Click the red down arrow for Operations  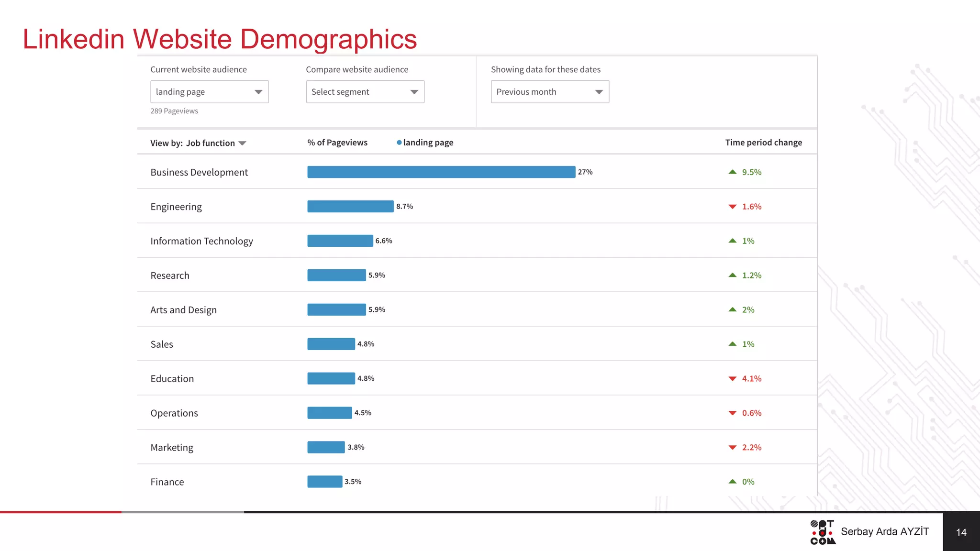click(732, 413)
